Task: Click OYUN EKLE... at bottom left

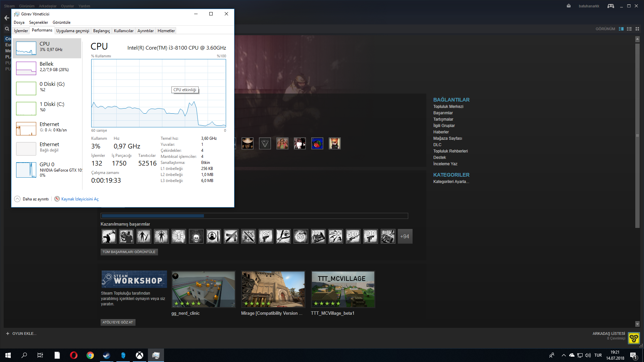Action: (21, 334)
